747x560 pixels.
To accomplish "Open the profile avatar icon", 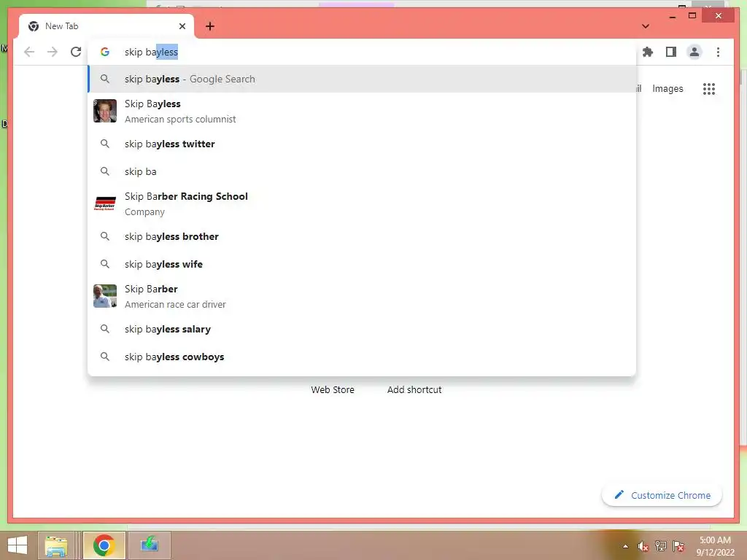I will click(694, 52).
